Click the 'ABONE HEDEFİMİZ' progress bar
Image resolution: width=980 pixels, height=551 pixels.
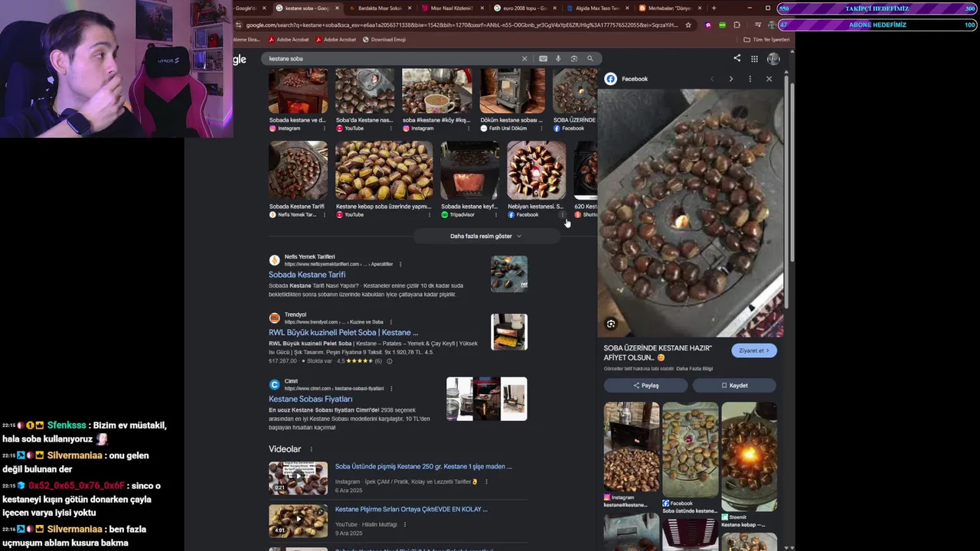click(877, 24)
